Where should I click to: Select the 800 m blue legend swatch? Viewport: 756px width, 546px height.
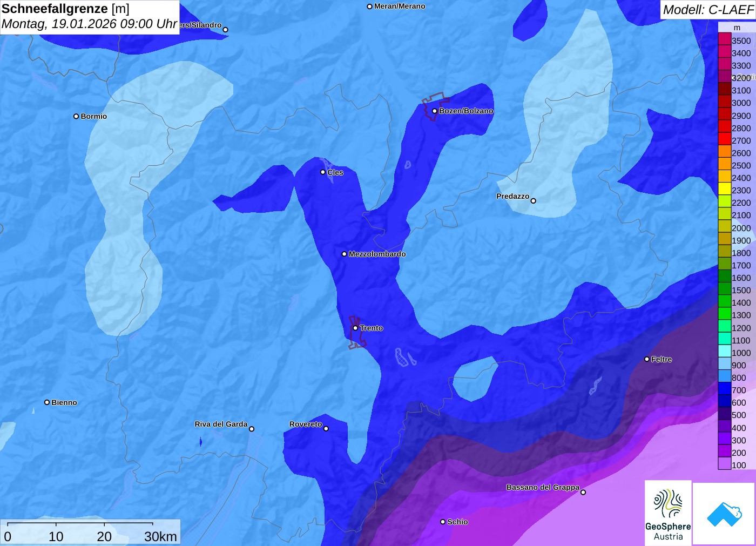(x=725, y=376)
